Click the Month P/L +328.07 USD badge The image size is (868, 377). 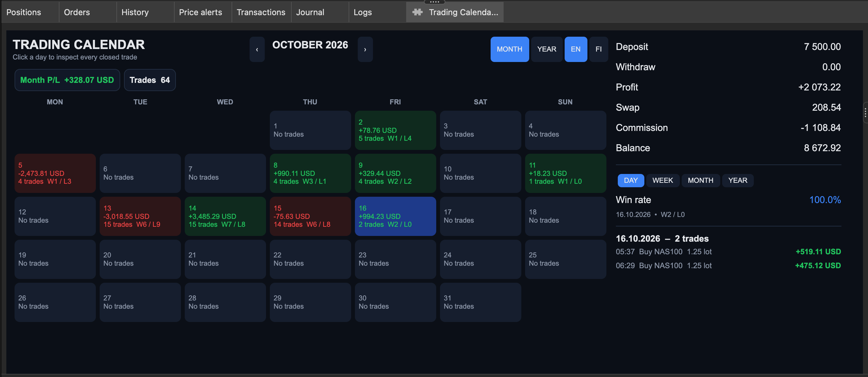coord(67,80)
